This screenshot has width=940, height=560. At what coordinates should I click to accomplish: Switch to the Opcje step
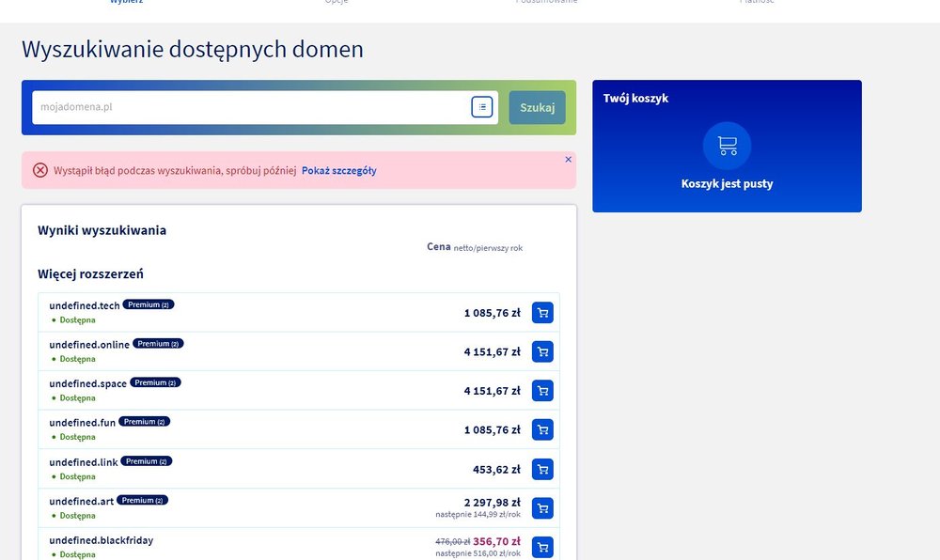click(337, 2)
